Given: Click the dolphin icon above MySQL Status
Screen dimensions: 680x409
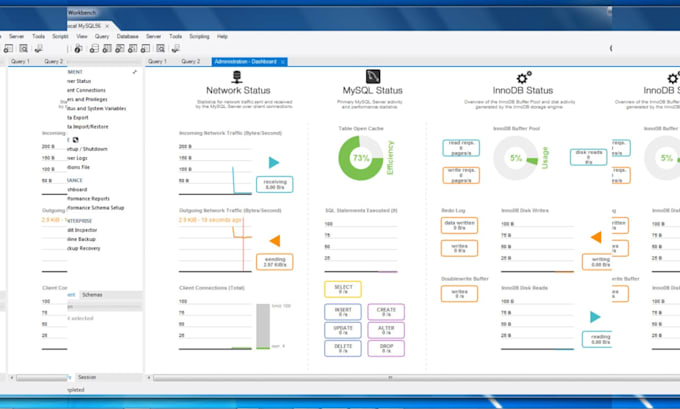Looking at the screenshot, I should tap(373, 76).
